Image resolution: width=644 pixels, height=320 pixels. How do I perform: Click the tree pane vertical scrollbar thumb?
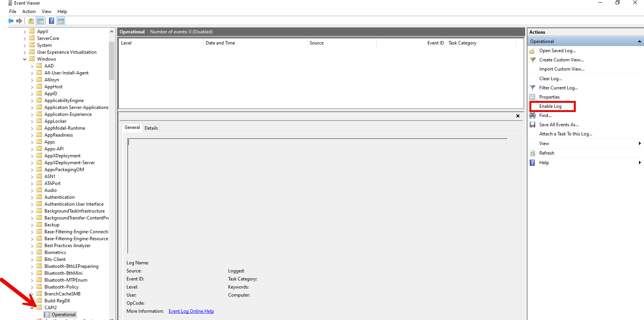[x=112, y=61]
